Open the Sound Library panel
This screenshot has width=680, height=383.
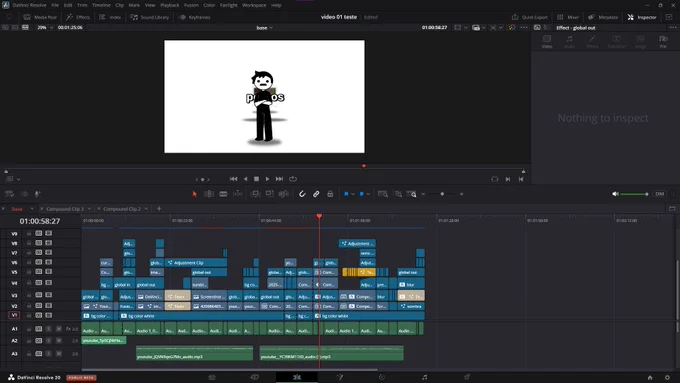(x=150, y=17)
